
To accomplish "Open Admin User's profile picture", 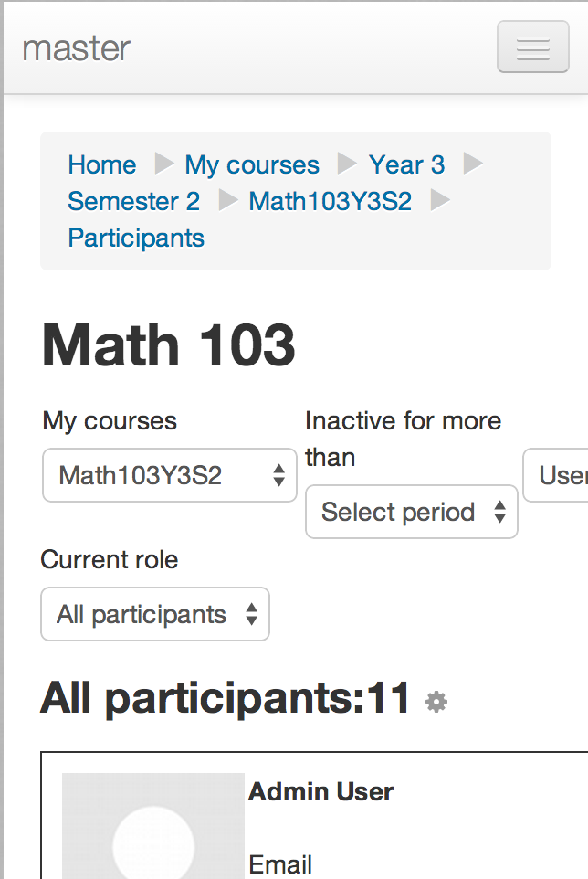I will [152, 826].
